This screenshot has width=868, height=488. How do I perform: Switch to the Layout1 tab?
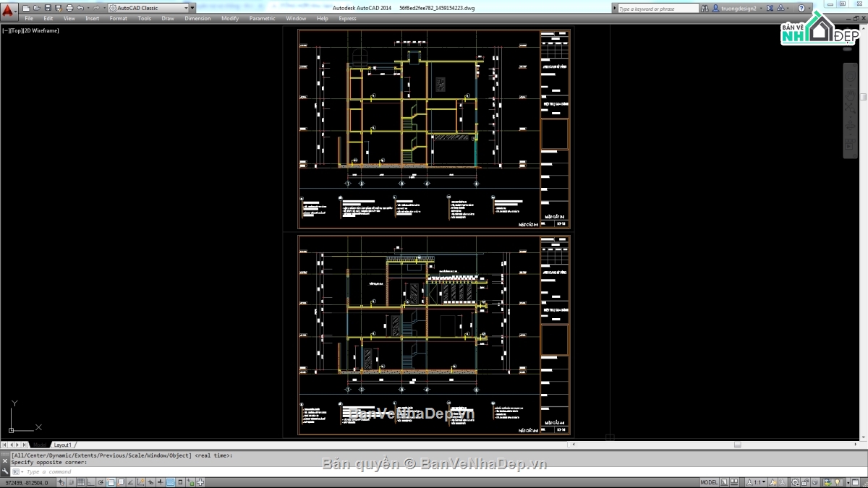coord(63,445)
